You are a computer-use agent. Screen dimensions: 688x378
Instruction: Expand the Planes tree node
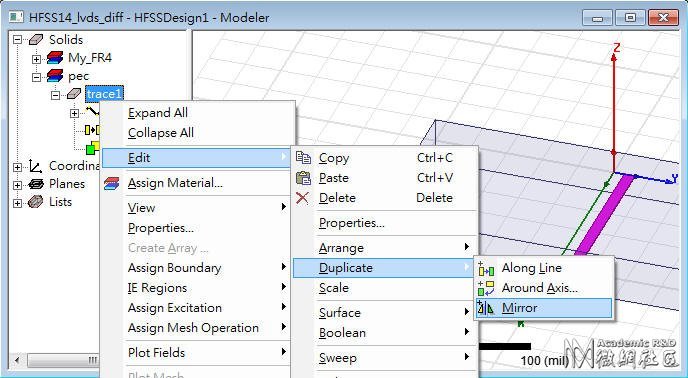[17, 184]
